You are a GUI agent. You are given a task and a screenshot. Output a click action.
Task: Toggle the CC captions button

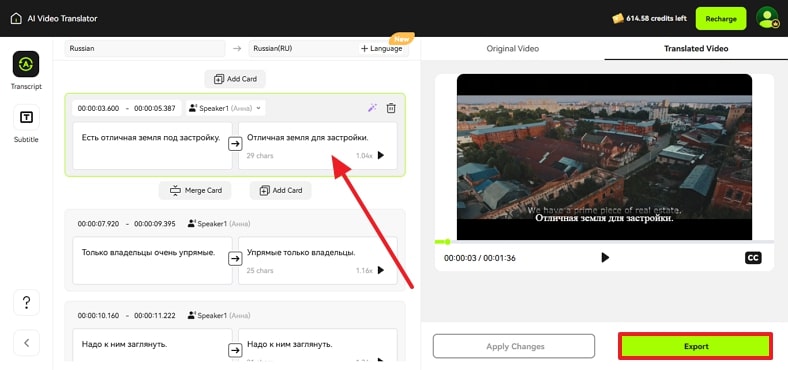point(753,258)
